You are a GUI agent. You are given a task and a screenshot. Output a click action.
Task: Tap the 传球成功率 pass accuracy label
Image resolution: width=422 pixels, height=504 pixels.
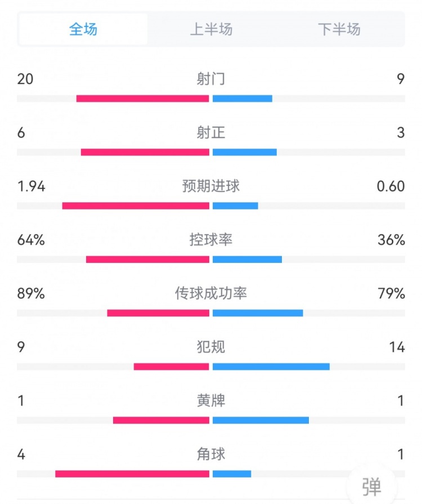pos(211,293)
